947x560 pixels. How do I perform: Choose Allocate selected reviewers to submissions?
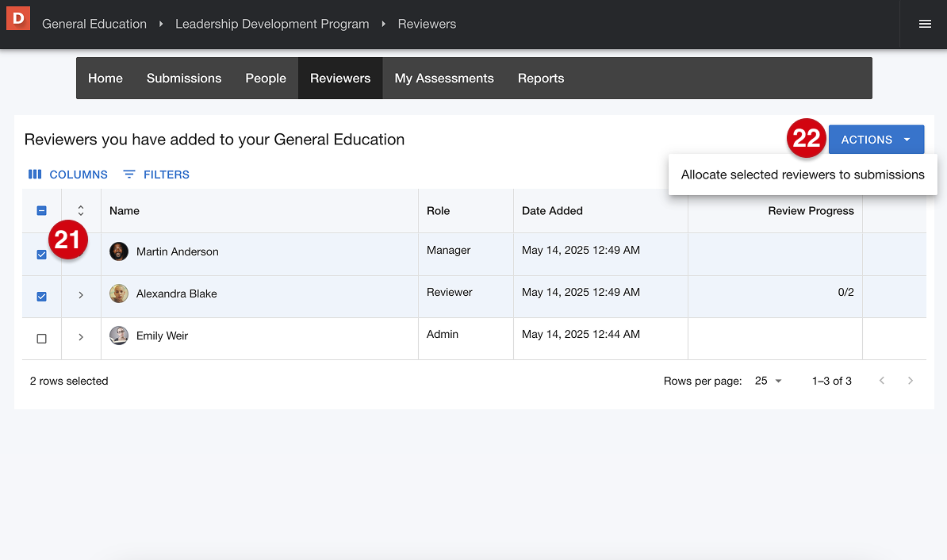click(x=803, y=175)
